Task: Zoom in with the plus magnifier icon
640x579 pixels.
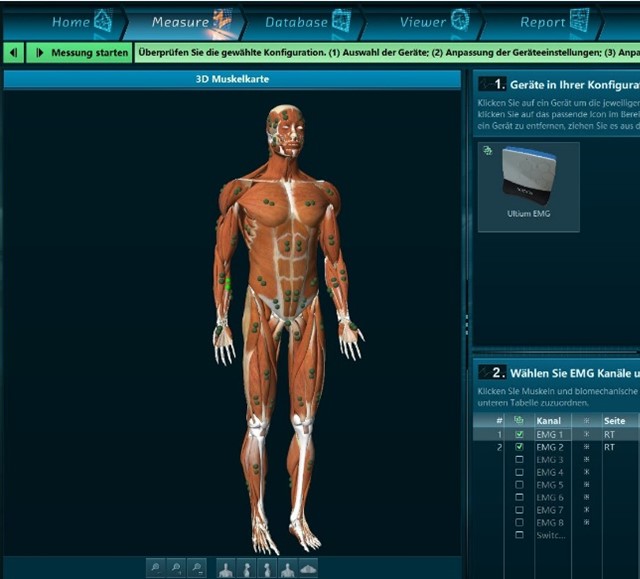Action: click(x=176, y=568)
